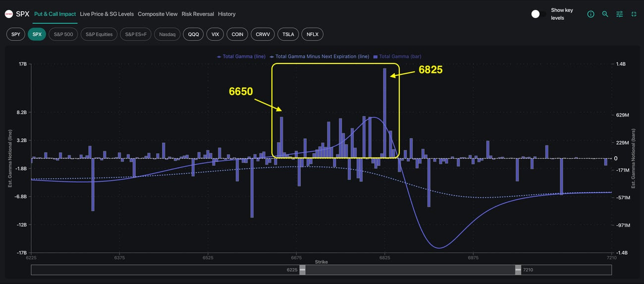Image resolution: width=644 pixels, height=284 pixels.
Task: Choose the QQQ ticker chip
Action: point(193,34)
